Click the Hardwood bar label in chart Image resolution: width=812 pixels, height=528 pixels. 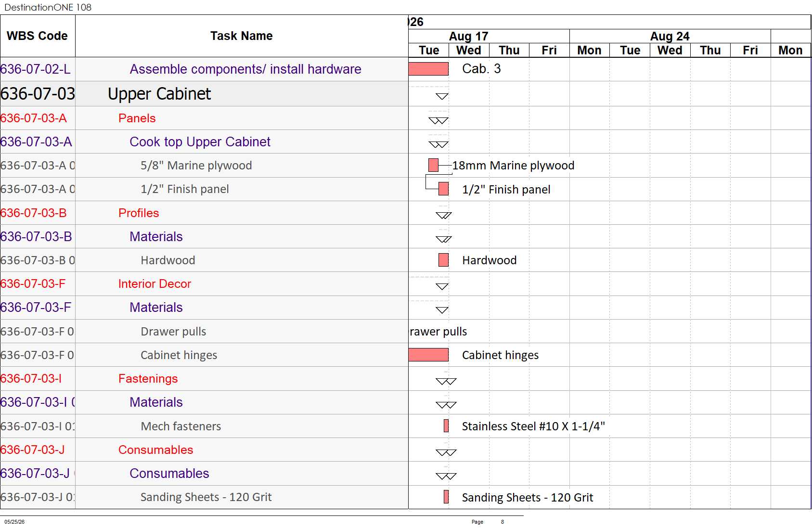[x=489, y=260]
